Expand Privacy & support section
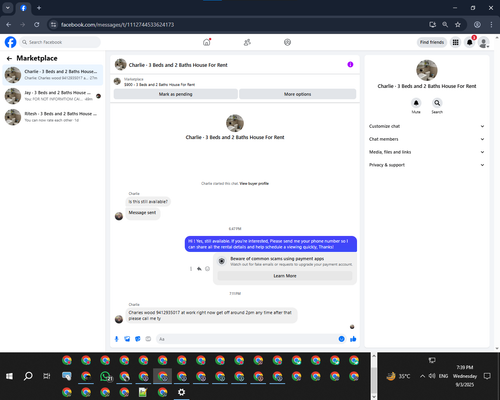 (x=426, y=165)
